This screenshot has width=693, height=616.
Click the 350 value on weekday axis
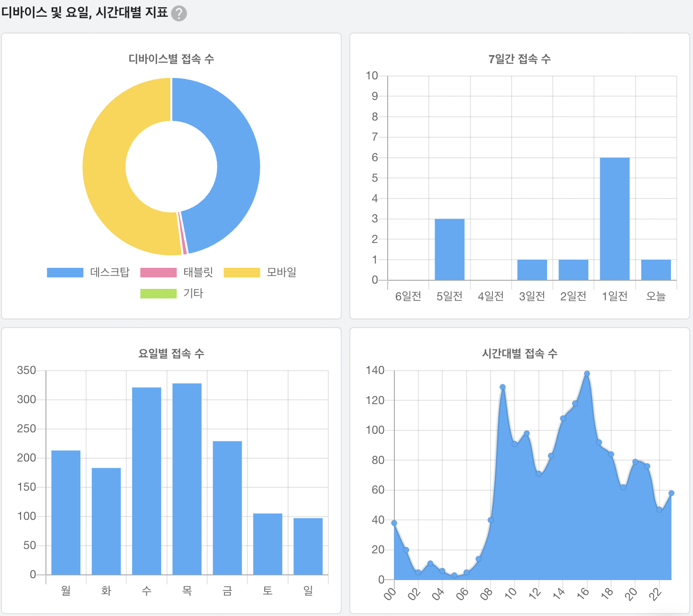click(26, 370)
